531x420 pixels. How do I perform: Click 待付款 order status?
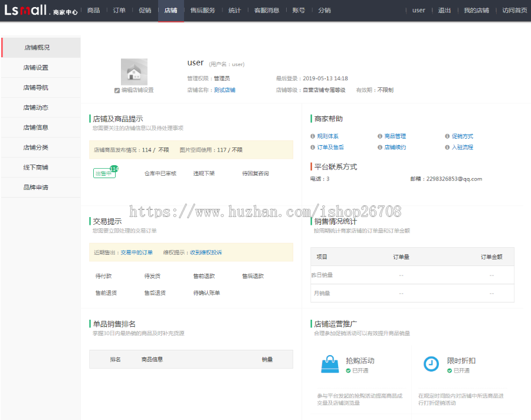104,276
